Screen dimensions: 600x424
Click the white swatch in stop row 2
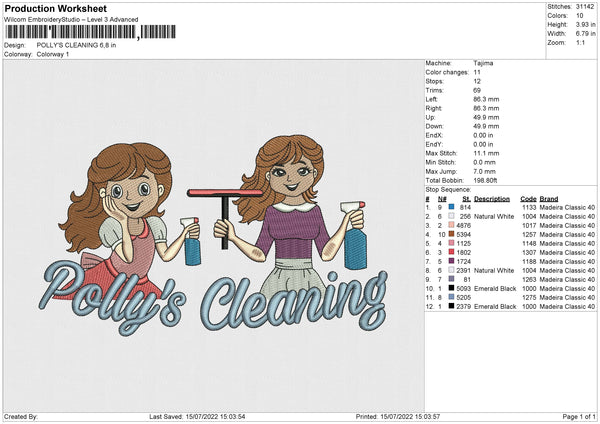point(452,216)
